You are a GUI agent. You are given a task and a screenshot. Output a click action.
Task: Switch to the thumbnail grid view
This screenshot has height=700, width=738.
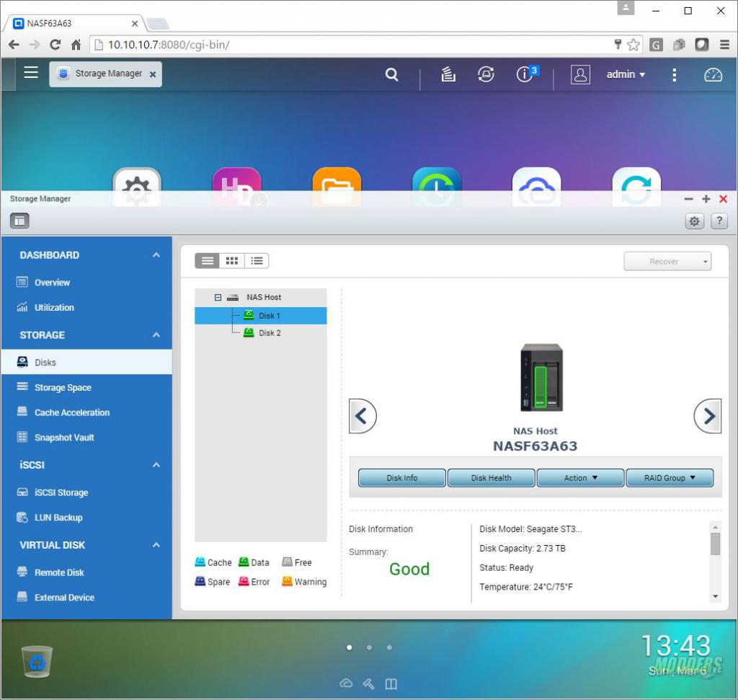232,261
